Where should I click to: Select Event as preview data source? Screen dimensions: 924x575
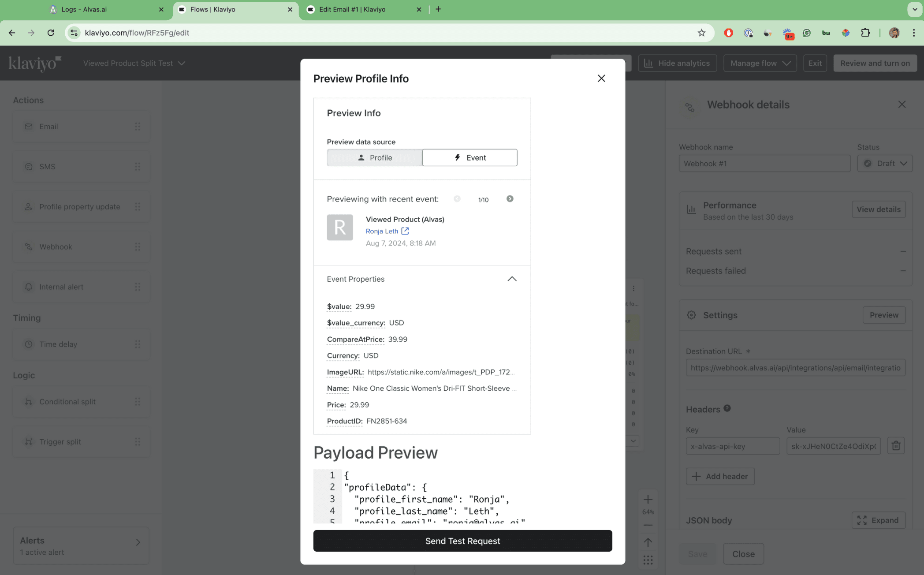469,157
